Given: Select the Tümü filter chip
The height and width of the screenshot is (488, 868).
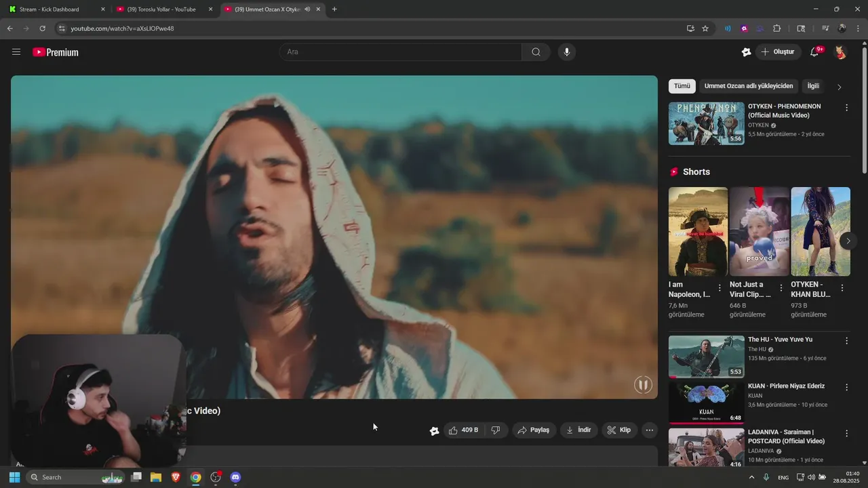Looking at the screenshot, I should tap(682, 86).
